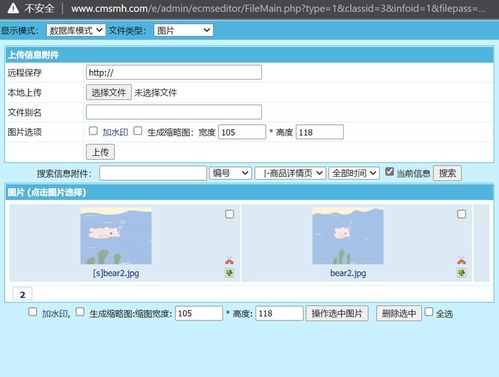Select the [s]bear2.jpg thumbnail image

(x=116, y=236)
